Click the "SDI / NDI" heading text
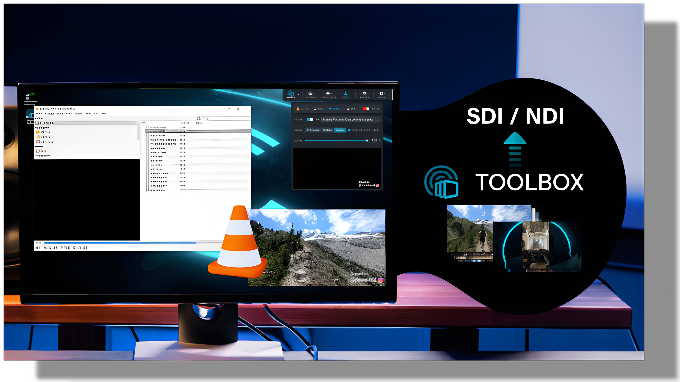 click(x=515, y=116)
